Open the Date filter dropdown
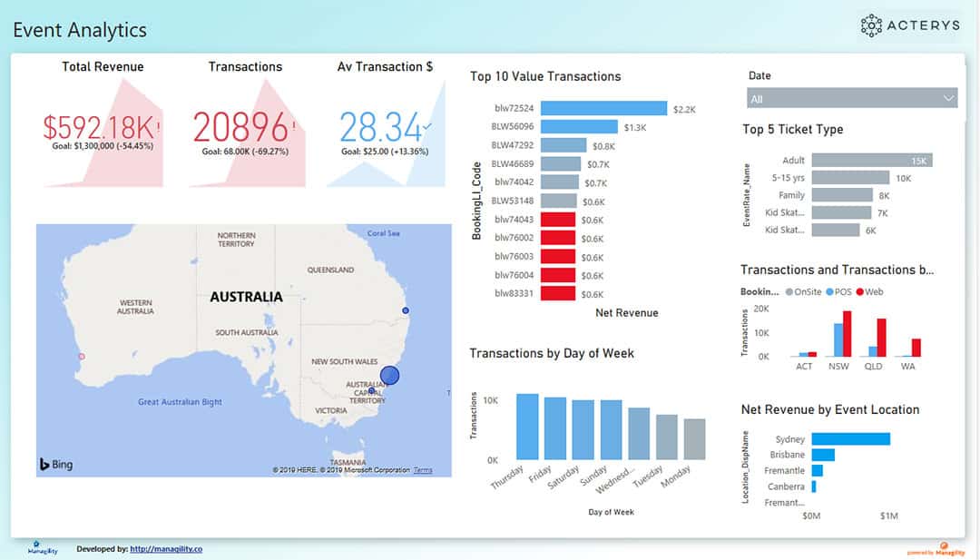 [x=851, y=98]
